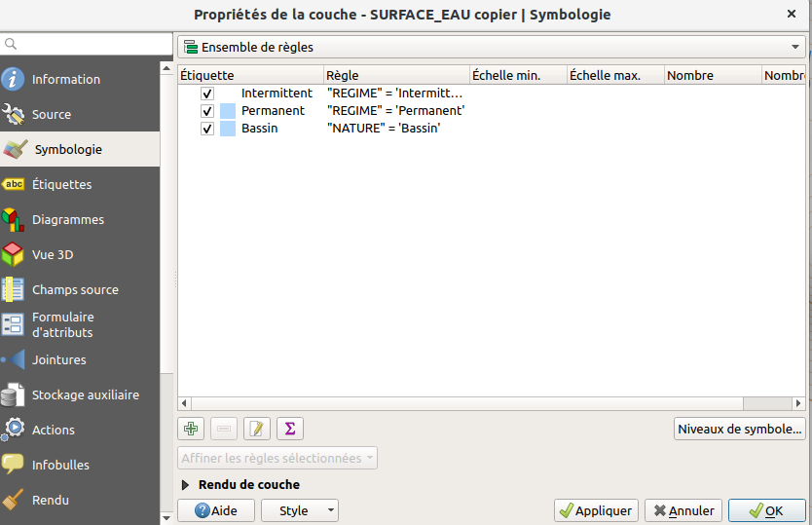Open Affiner les règles sélectionnées dropdown

277,458
